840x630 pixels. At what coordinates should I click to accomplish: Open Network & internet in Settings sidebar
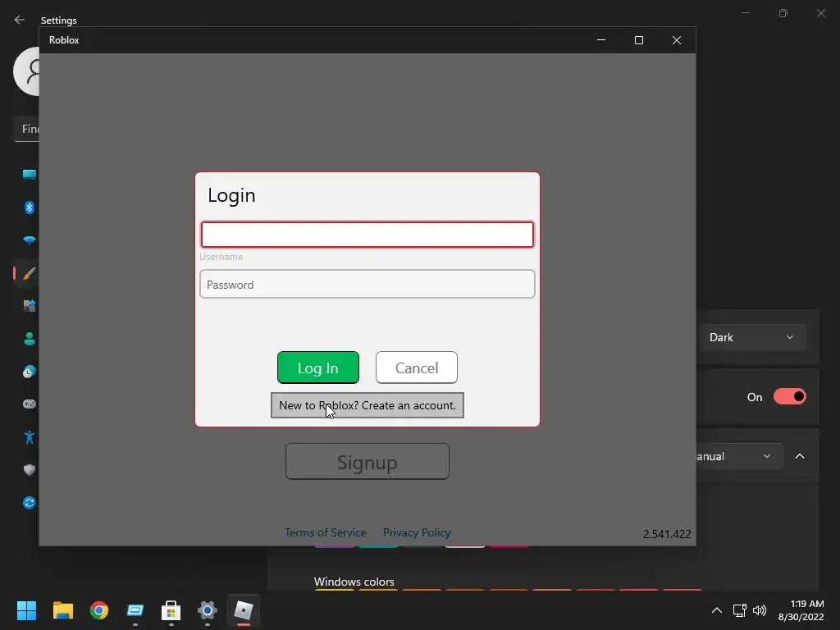tap(29, 240)
